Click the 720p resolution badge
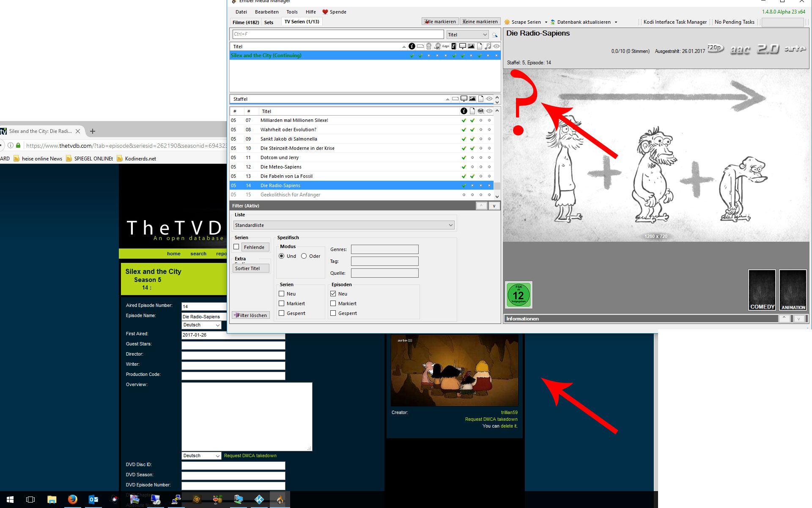 pyautogui.click(x=715, y=49)
